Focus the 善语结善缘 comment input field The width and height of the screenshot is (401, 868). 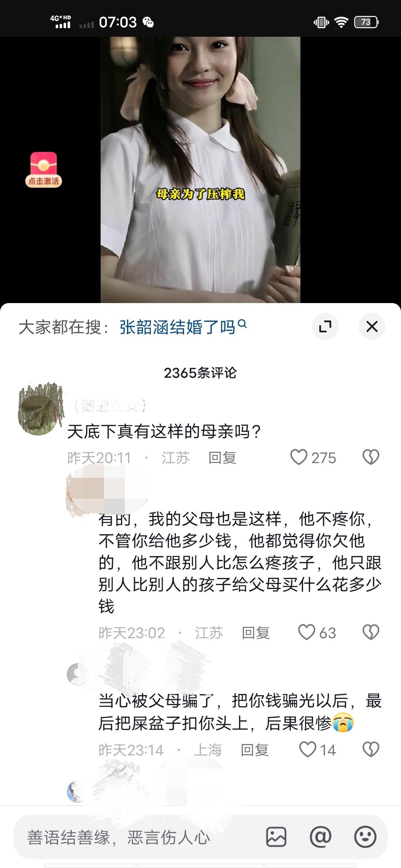(141, 837)
